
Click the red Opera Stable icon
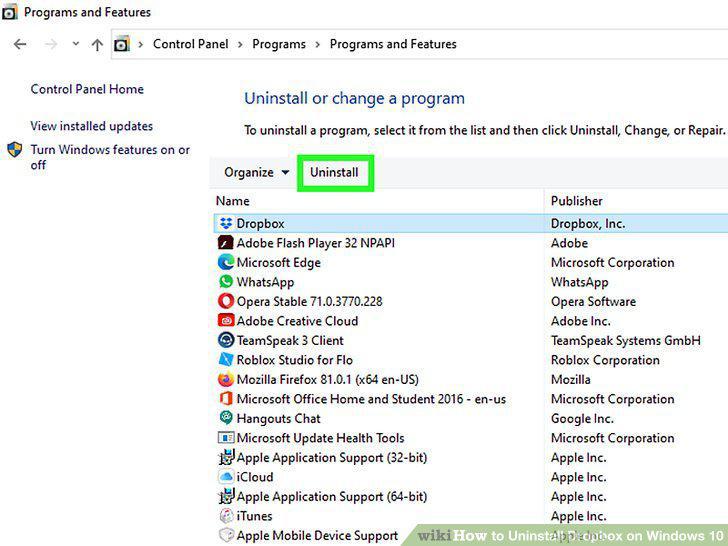(x=226, y=301)
